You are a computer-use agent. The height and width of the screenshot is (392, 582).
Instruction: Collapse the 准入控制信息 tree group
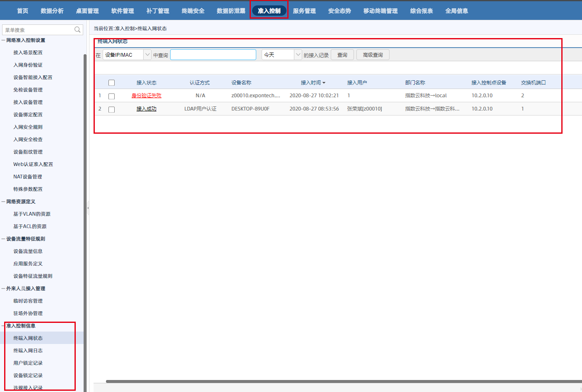(3, 326)
